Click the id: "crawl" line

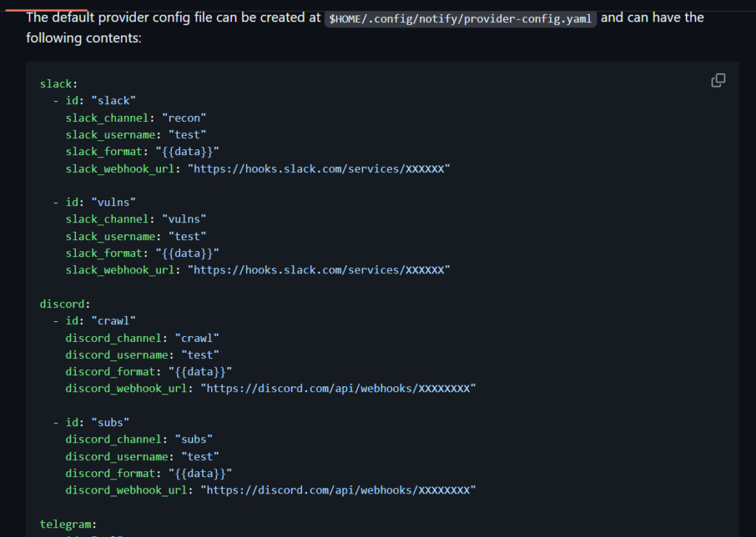click(x=94, y=321)
